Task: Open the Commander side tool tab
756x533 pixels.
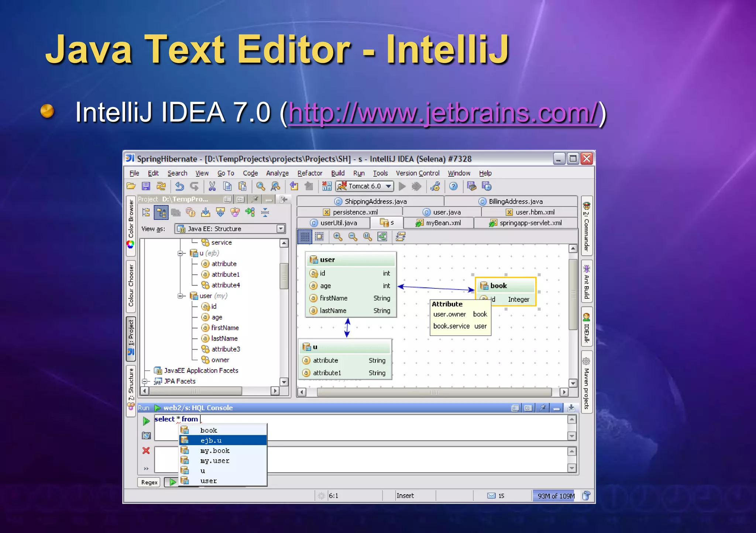Action: [587, 226]
